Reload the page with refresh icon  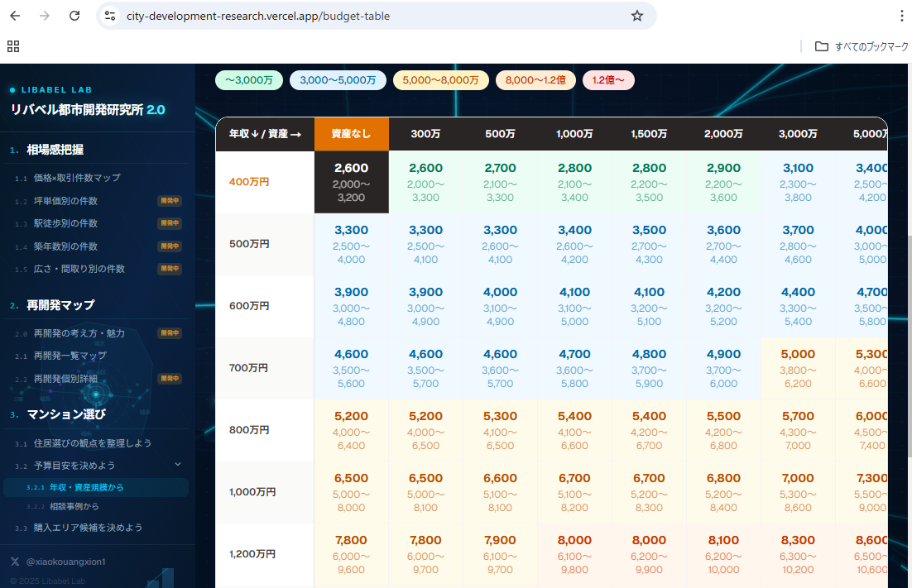[74, 16]
